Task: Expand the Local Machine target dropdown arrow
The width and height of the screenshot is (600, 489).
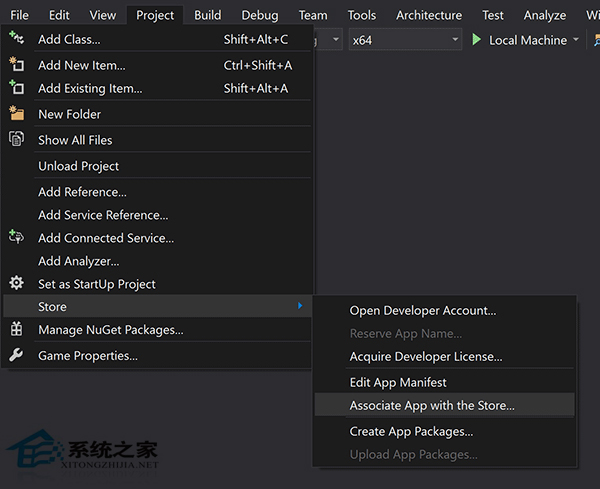Action: click(576, 39)
